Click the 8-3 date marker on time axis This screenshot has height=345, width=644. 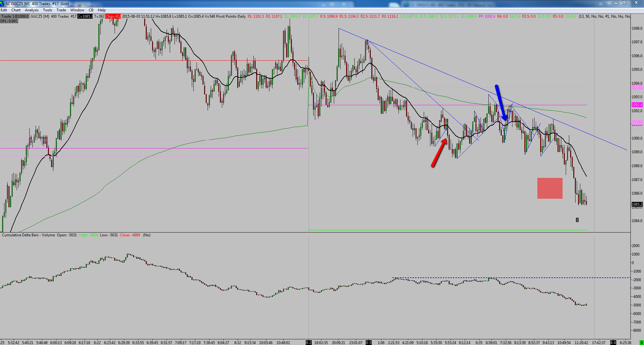pos(369,342)
